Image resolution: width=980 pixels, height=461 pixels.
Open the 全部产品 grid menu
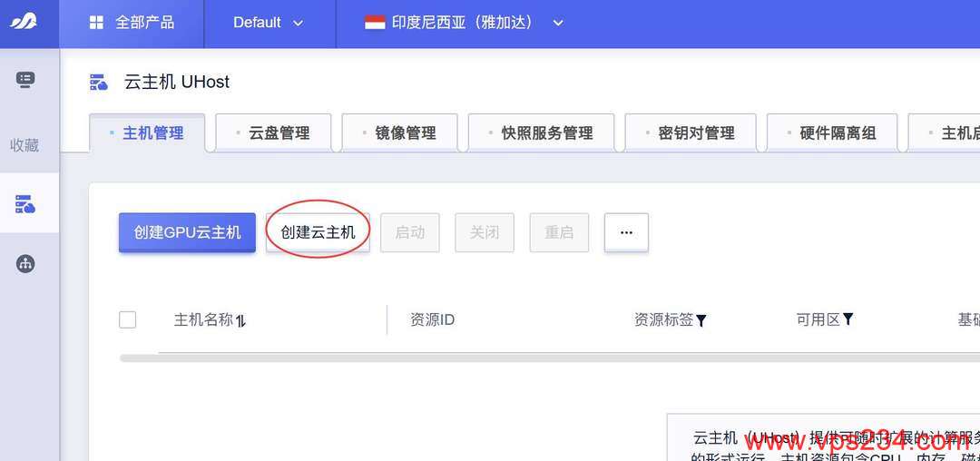[96, 23]
